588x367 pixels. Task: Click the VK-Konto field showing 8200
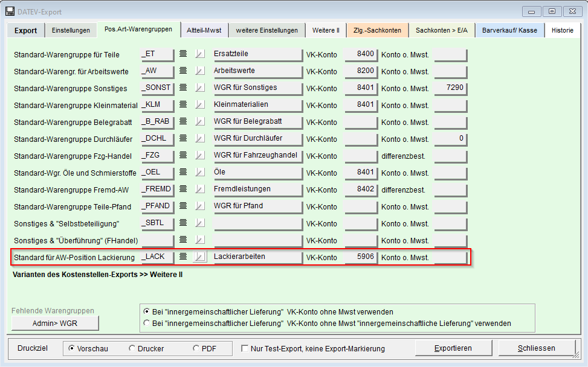pyautogui.click(x=361, y=71)
